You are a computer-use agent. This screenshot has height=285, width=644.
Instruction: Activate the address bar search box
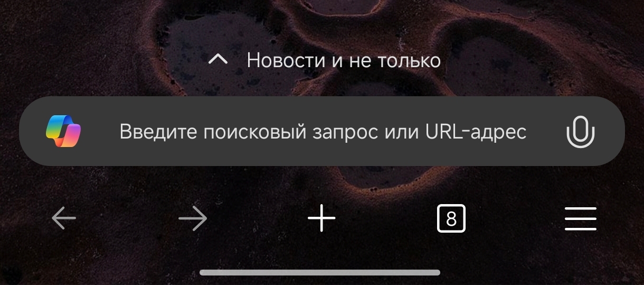(x=322, y=131)
